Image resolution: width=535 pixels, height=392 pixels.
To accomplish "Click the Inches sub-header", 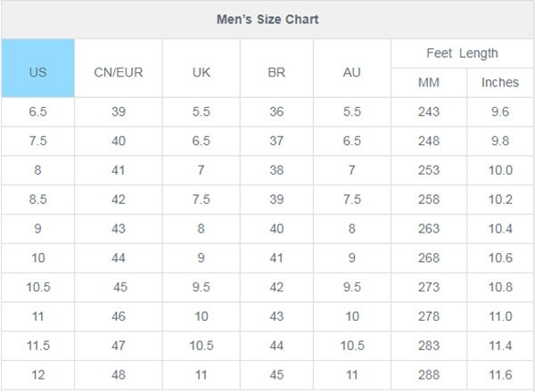I will (x=500, y=83).
